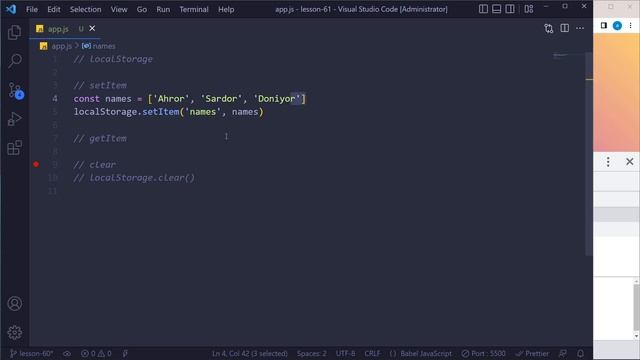Open the browser three-dot menu at the top
Screen dimensions: 640x360
click(631, 25)
